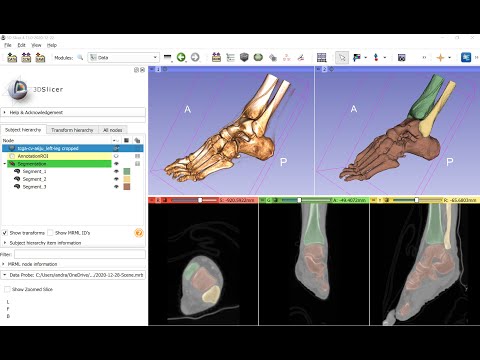Click the green Segment_1 color swatch
Image resolution: width=480 pixels, height=360 pixels.
click(x=127, y=171)
